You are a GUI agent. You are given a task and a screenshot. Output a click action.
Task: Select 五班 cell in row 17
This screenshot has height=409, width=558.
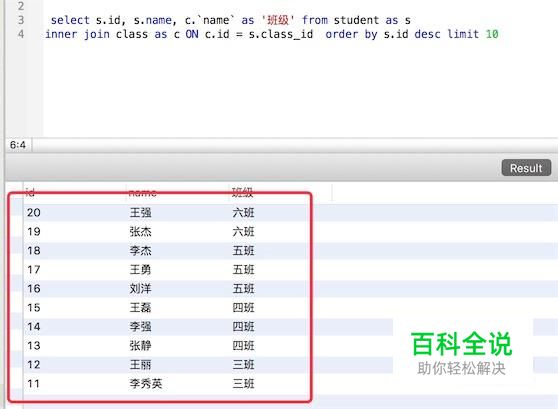pyautogui.click(x=243, y=269)
